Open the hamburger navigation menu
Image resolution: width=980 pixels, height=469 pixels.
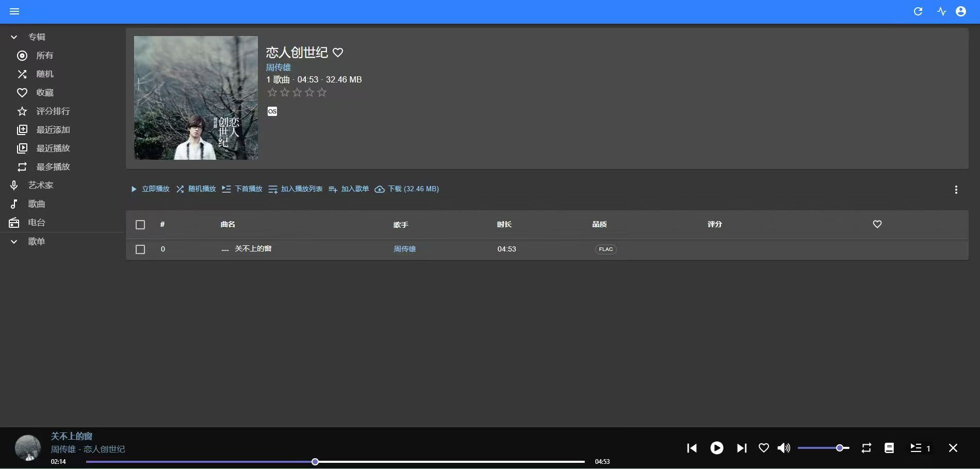point(14,11)
